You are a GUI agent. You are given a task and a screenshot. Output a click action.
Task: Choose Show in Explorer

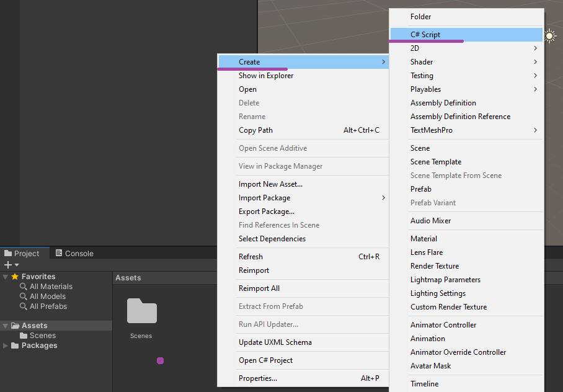tap(303, 76)
